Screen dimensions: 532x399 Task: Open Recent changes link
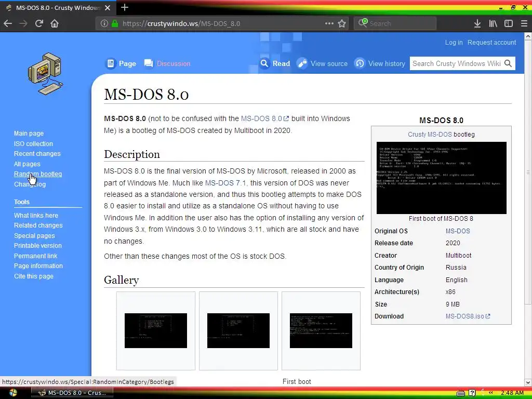37,154
